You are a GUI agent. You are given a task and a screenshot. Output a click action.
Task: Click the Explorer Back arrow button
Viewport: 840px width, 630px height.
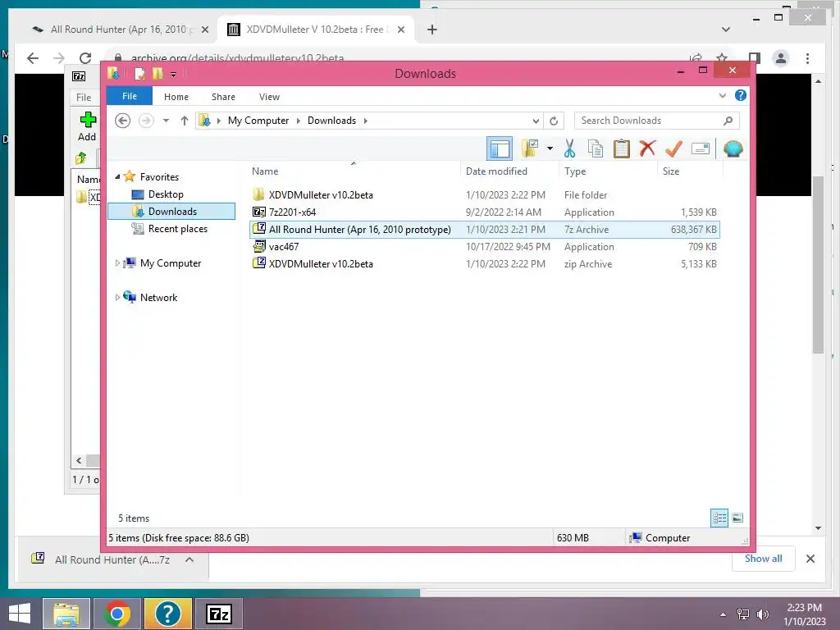123,121
